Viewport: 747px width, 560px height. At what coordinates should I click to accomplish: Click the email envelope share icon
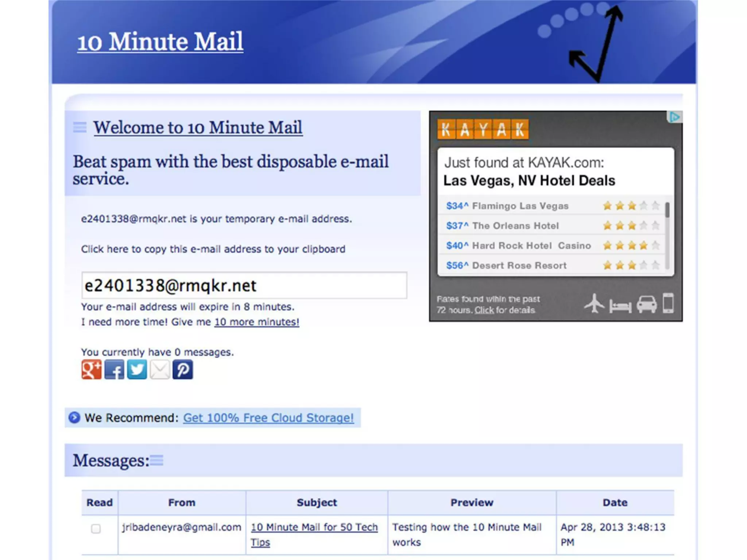click(x=160, y=370)
